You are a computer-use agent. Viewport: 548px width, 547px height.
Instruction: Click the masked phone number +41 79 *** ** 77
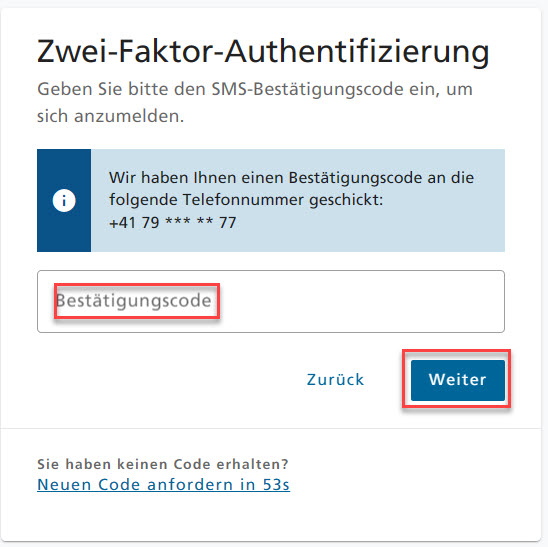173,223
